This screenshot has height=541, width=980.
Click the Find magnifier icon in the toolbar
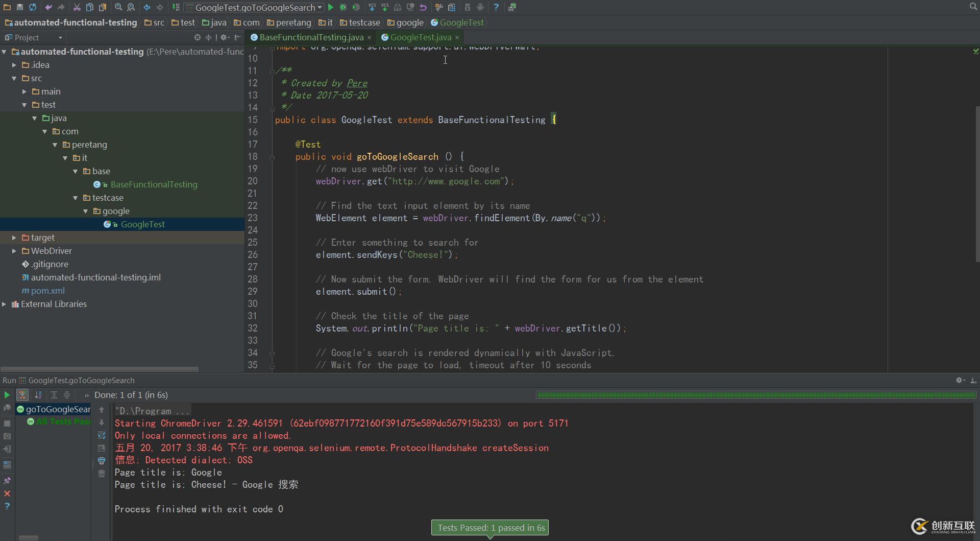pos(118,7)
